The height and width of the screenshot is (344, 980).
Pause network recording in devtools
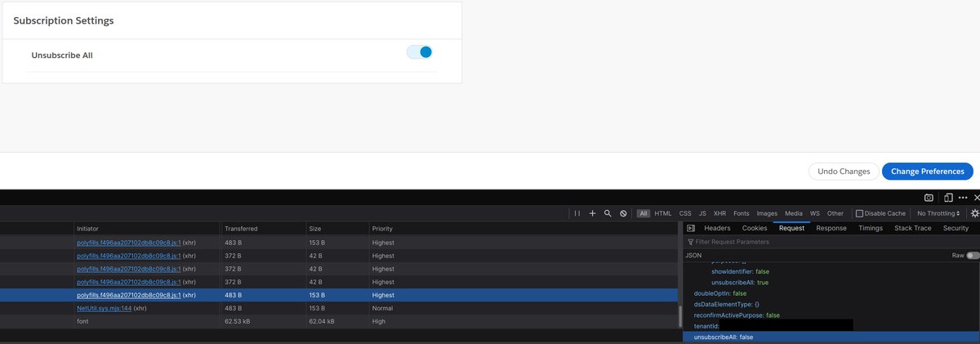(577, 213)
